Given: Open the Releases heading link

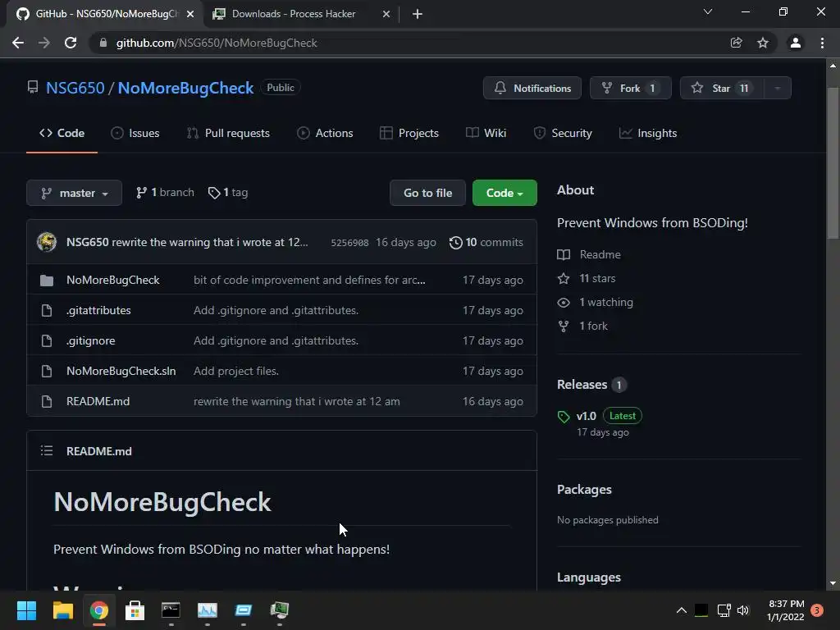Looking at the screenshot, I should (582, 385).
